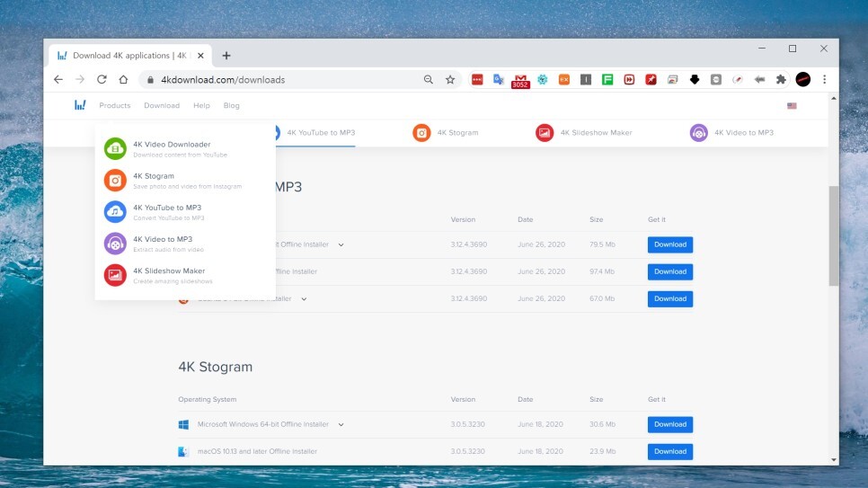Click the orange 4K Stogram icon in Products dropdown
This screenshot has width=868, height=488.
click(115, 180)
